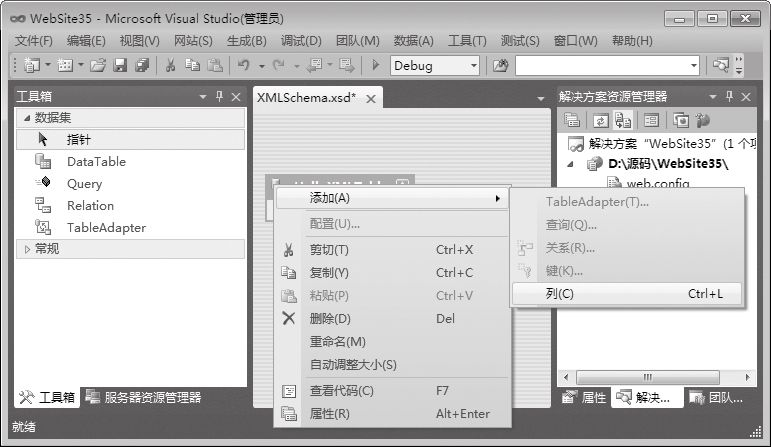This screenshot has height=447, width=771.
Task: Open the search combo box dropdown arrow
Action: 694,65
